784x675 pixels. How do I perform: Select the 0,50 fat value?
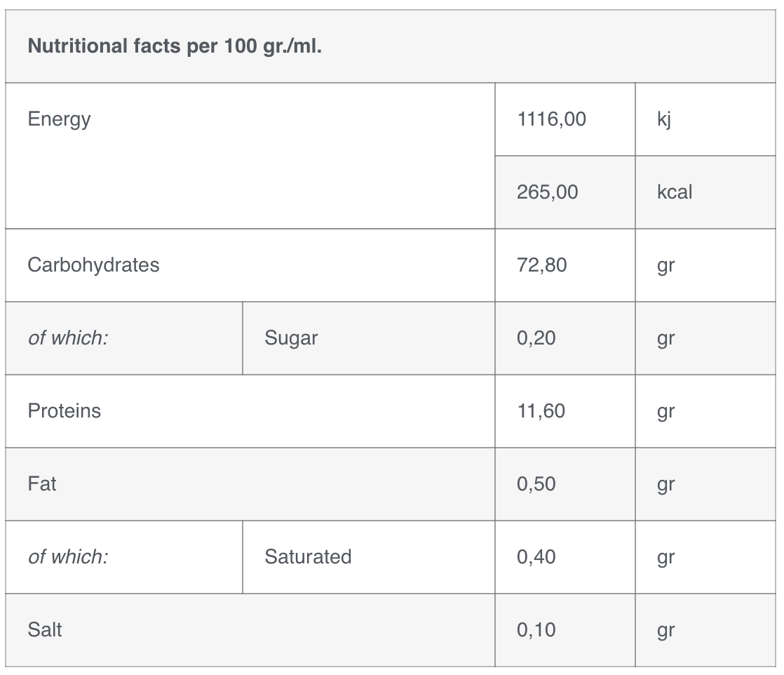point(536,484)
